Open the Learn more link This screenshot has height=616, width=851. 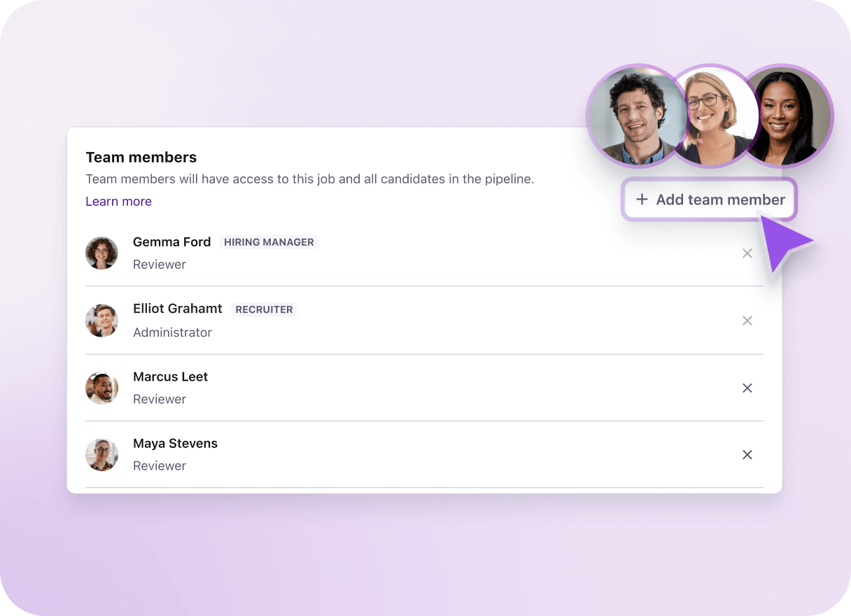click(118, 202)
